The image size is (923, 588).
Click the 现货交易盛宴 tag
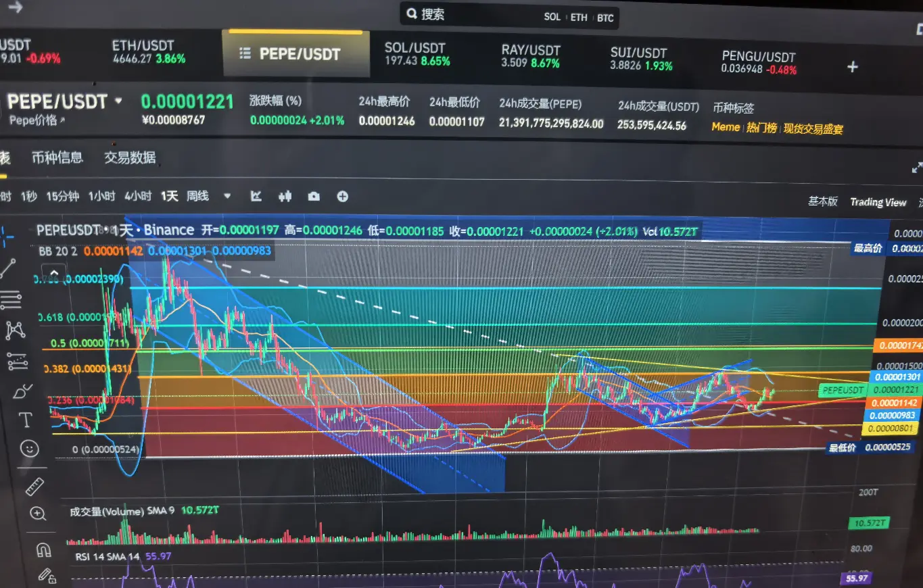(813, 129)
